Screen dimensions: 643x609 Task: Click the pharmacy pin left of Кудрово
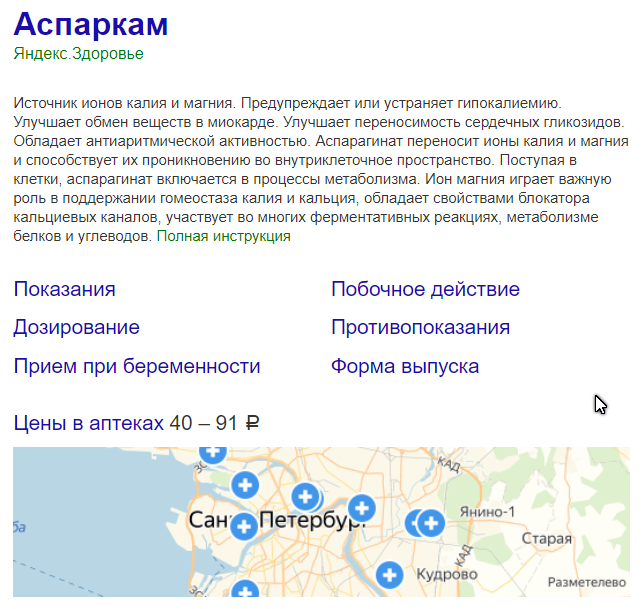click(x=389, y=575)
